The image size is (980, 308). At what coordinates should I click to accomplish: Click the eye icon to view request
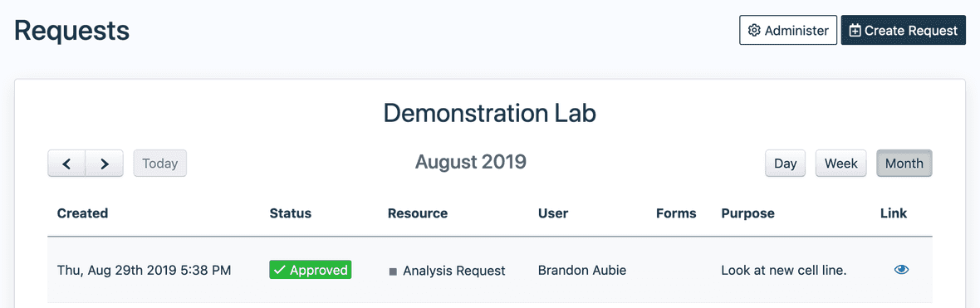900,270
